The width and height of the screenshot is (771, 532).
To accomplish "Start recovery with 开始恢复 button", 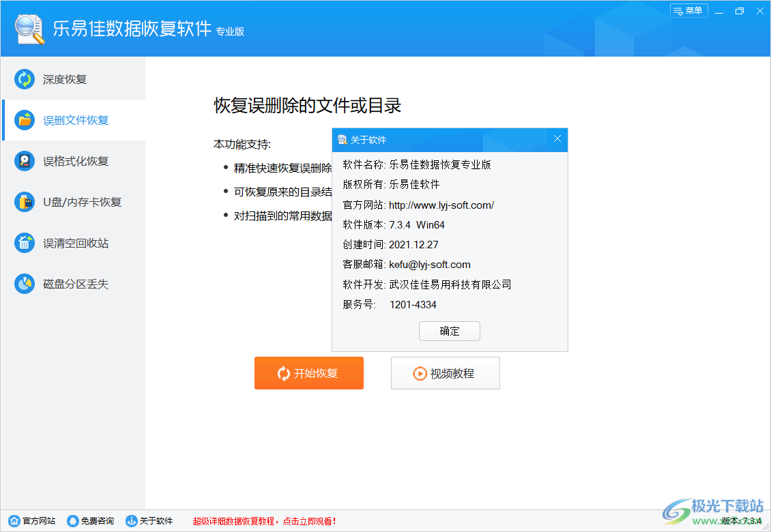I will (x=309, y=373).
